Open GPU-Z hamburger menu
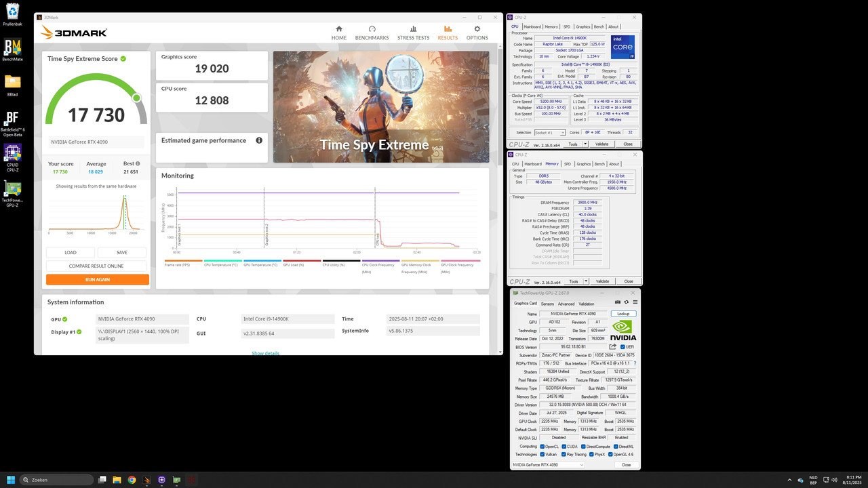The width and height of the screenshot is (868, 488). (x=635, y=302)
